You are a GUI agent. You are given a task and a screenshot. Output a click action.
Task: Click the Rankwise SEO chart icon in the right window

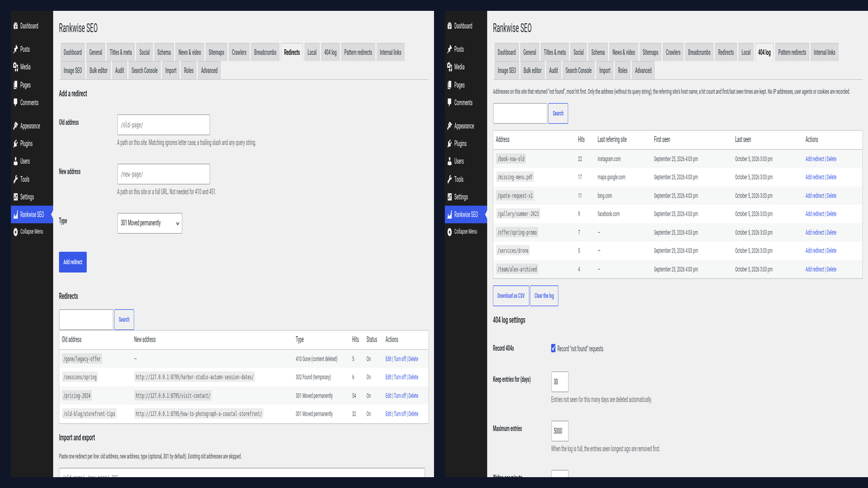pos(450,215)
